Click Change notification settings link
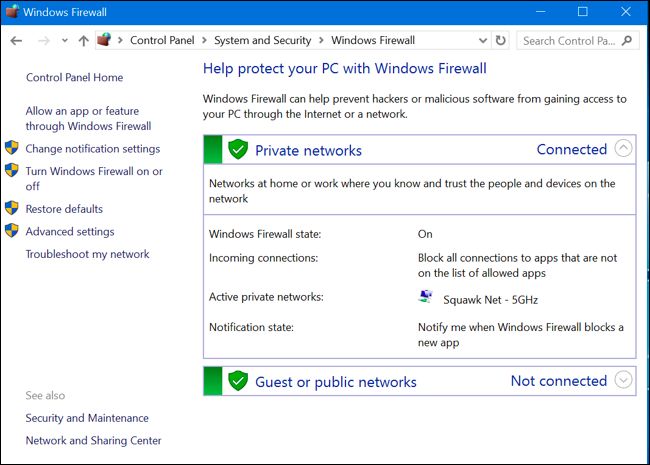 tap(93, 149)
